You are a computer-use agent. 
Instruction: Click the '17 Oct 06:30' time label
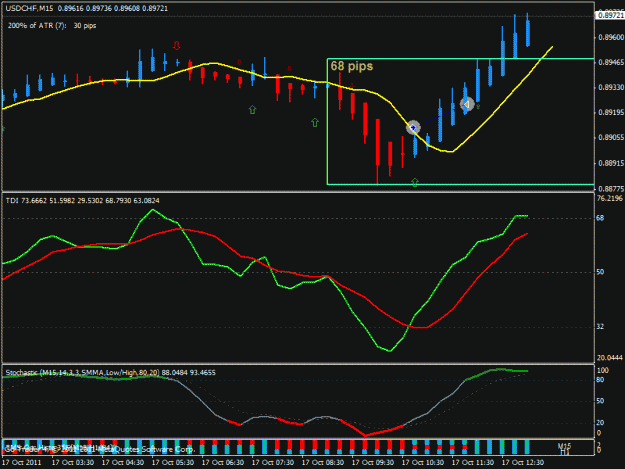coord(223,463)
